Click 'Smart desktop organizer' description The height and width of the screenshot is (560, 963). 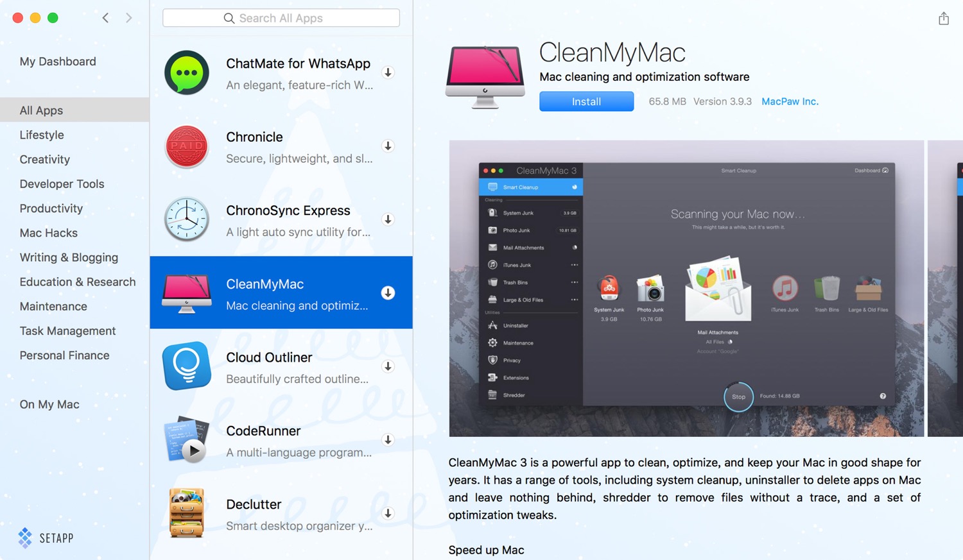click(299, 526)
